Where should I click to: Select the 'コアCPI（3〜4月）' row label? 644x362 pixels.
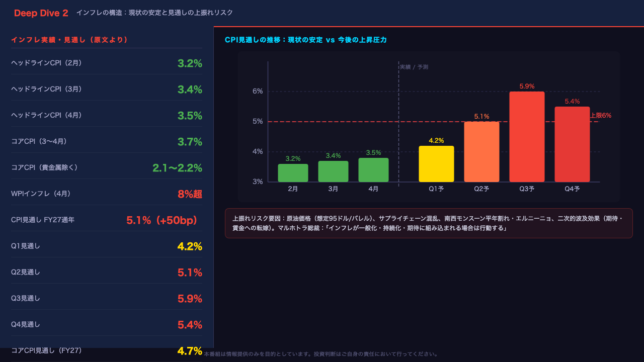point(39,141)
